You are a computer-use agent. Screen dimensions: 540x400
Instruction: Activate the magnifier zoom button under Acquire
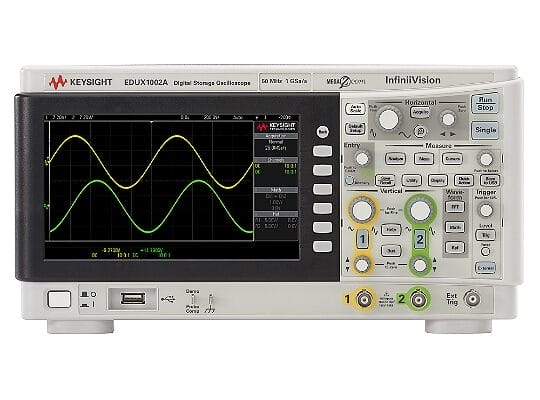tap(420, 131)
